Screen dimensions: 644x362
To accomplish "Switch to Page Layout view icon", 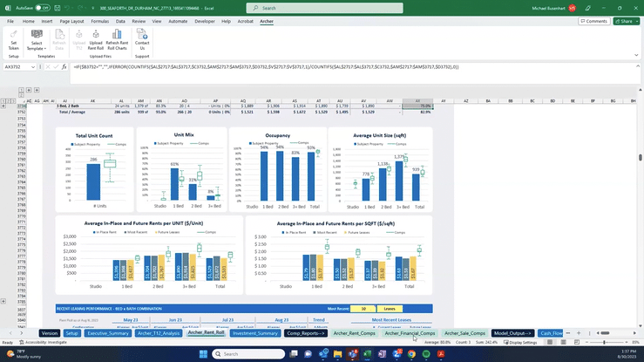I will pyautogui.click(x=564, y=342).
